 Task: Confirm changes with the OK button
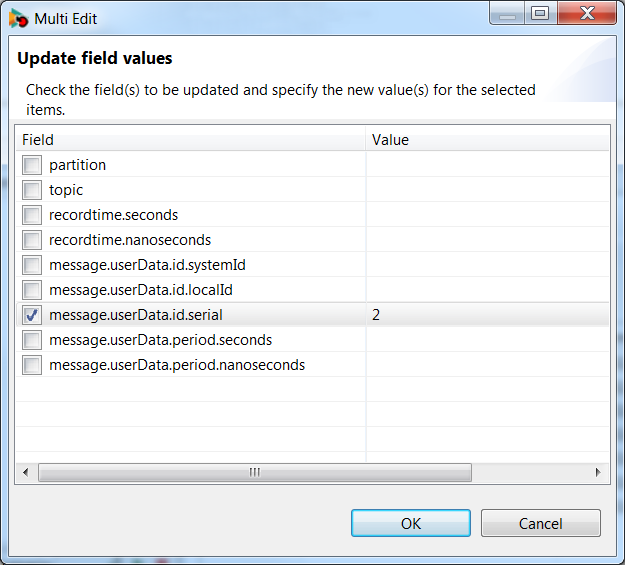pos(411,523)
